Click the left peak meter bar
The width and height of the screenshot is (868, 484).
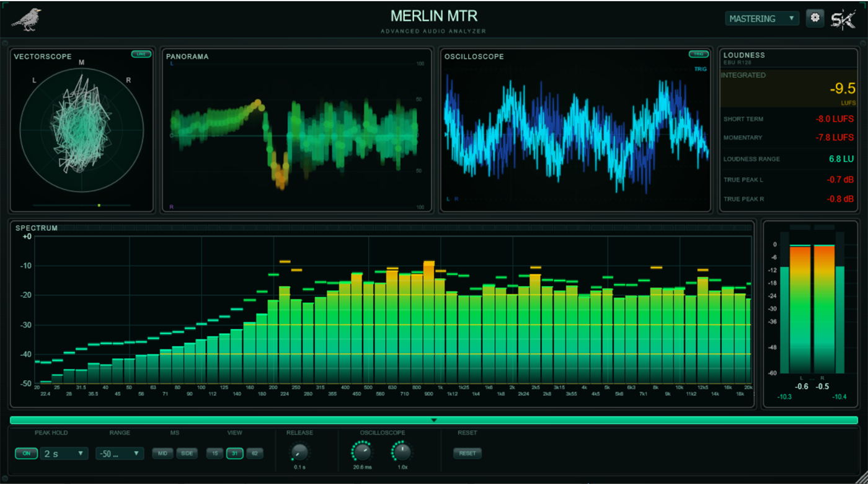click(800, 308)
